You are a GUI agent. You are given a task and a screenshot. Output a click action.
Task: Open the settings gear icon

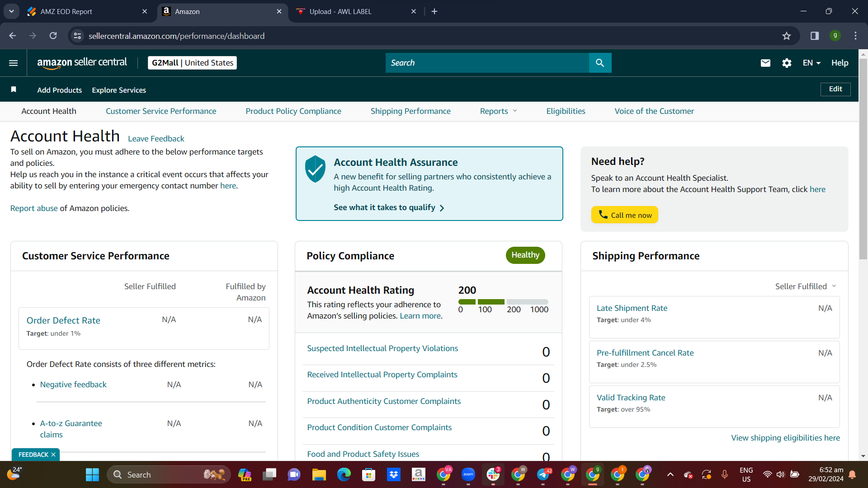click(787, 63)
